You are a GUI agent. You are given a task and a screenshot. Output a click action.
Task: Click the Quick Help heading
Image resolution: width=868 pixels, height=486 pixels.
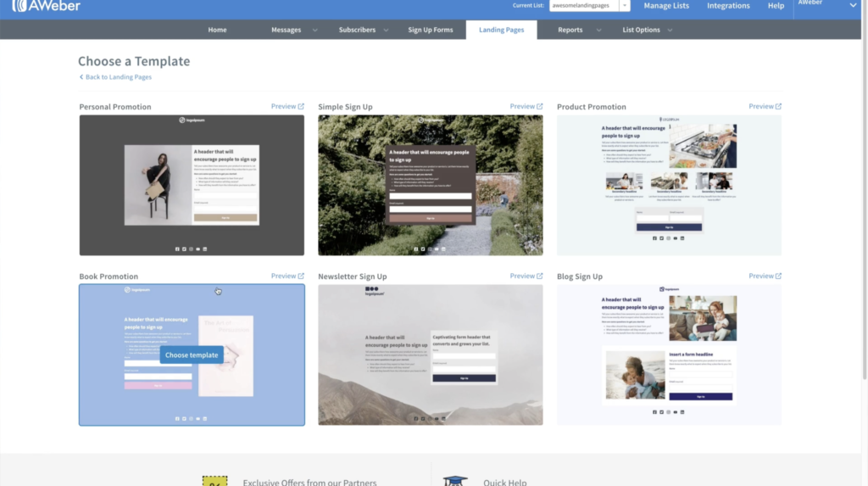[505, 482]
